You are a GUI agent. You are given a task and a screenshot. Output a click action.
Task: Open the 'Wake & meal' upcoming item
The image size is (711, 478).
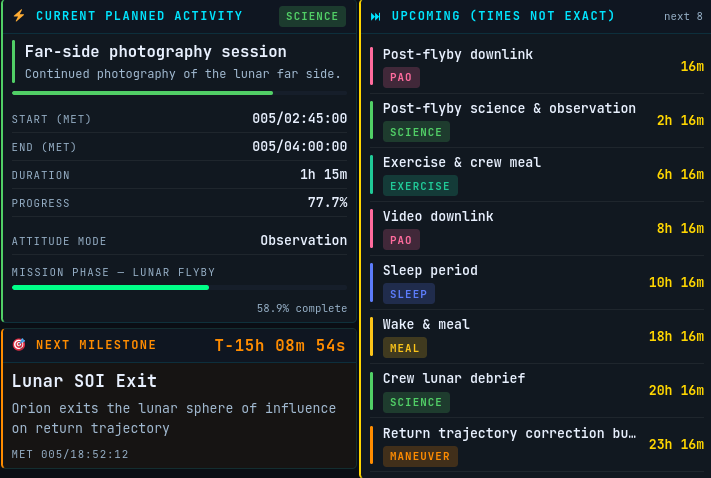[x=537, y=337]
